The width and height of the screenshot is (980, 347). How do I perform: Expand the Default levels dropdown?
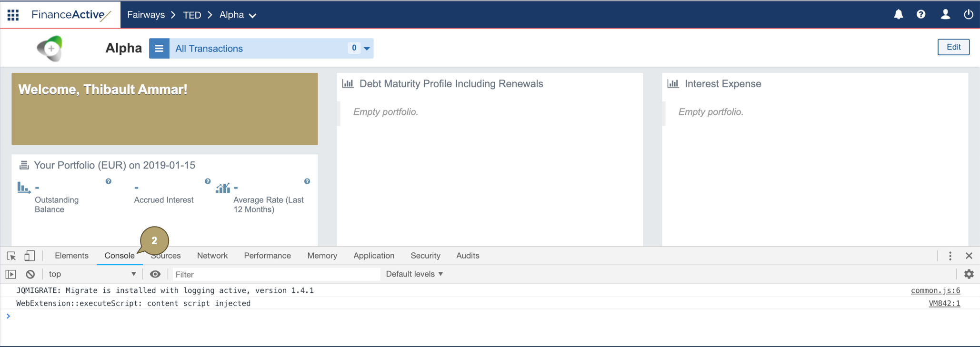click(x=414, y=274)
